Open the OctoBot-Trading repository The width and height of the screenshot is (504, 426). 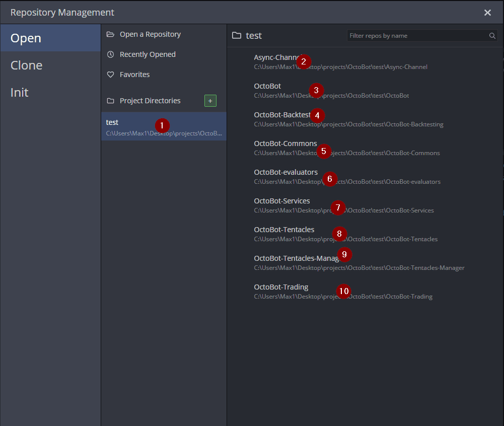pyautogui.click(x=365, y=291)
